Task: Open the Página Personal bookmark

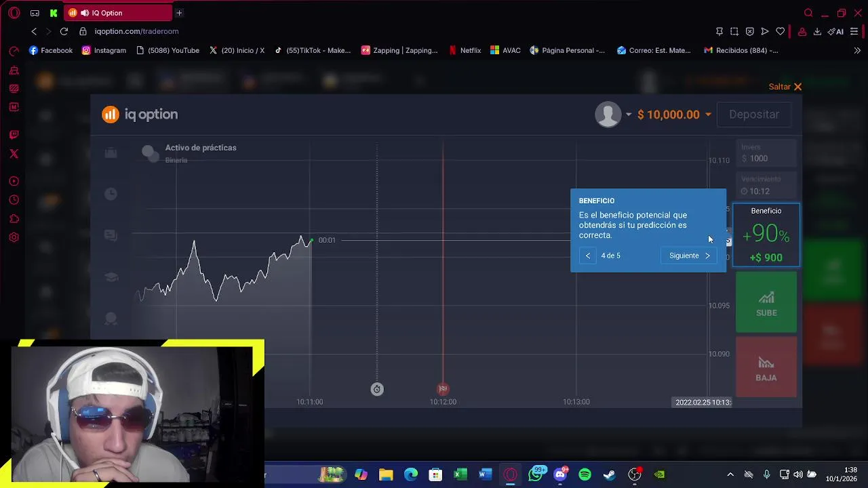Action: (x=568, y=50)
